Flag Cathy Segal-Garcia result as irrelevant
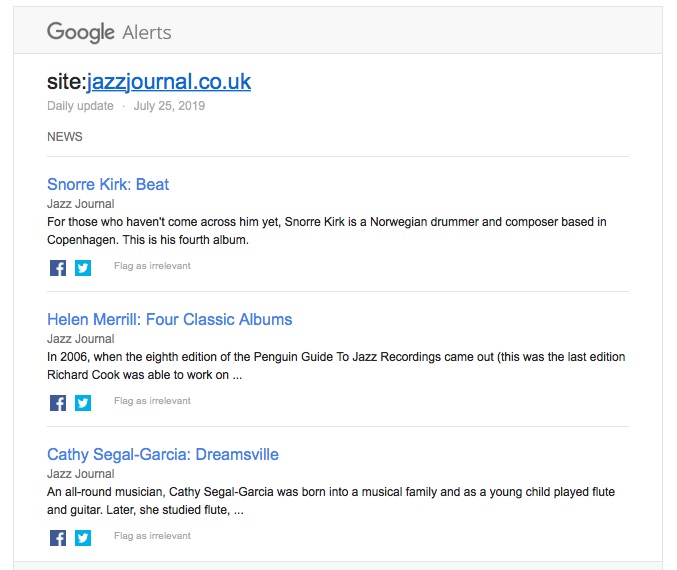677x570 pixels. pyautogui.click(x=152, y=536)
